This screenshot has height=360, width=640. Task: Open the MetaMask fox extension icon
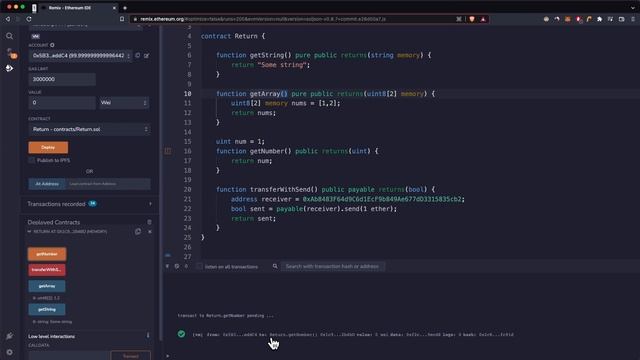click(568, 19)
